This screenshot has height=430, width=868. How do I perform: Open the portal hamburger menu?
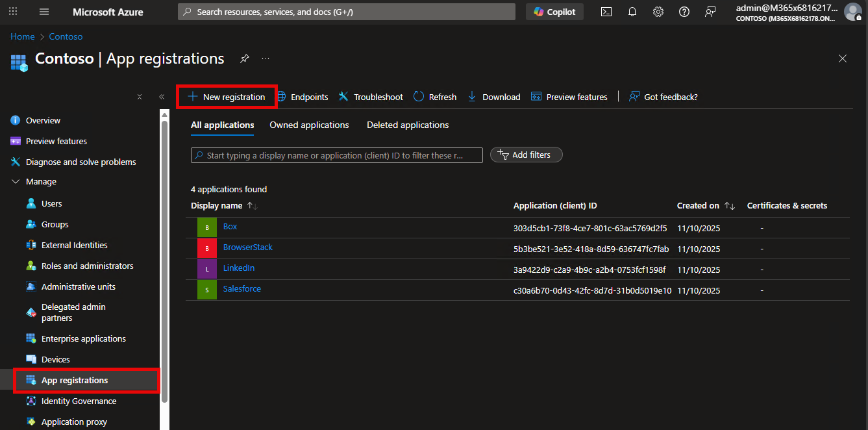pos(43,11)
